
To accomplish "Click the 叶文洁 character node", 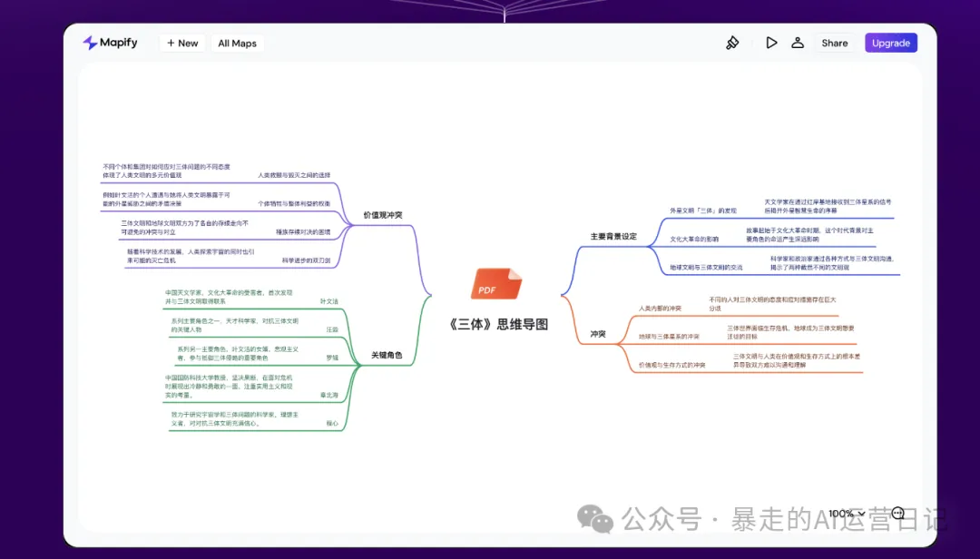I will pyautogui.click(x=328, y=300).
